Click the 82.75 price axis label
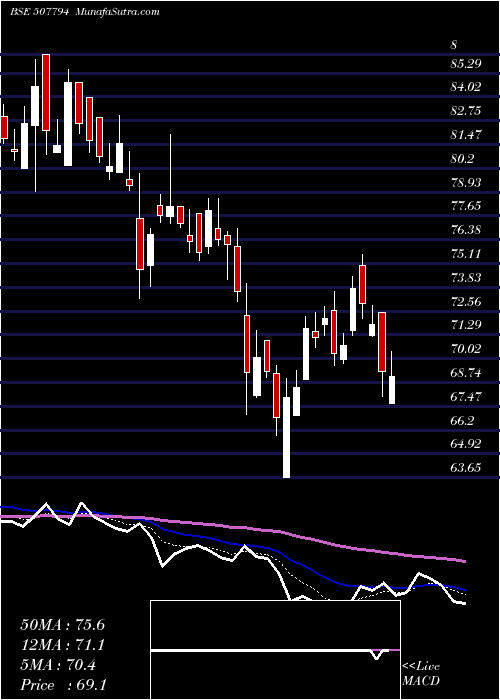The image size is (500, 700). point(466,111)
